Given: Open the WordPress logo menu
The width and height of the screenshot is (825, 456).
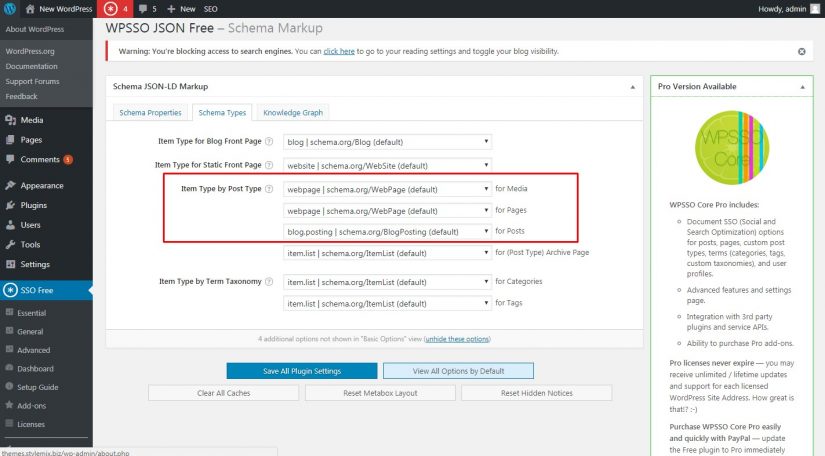Looking at the screenshot, I should coord(9,8).
